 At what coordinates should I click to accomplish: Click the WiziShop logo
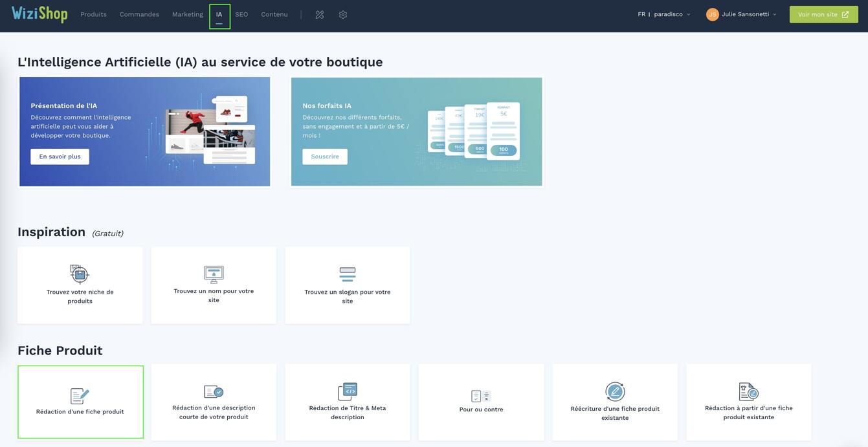pos(39,14)
